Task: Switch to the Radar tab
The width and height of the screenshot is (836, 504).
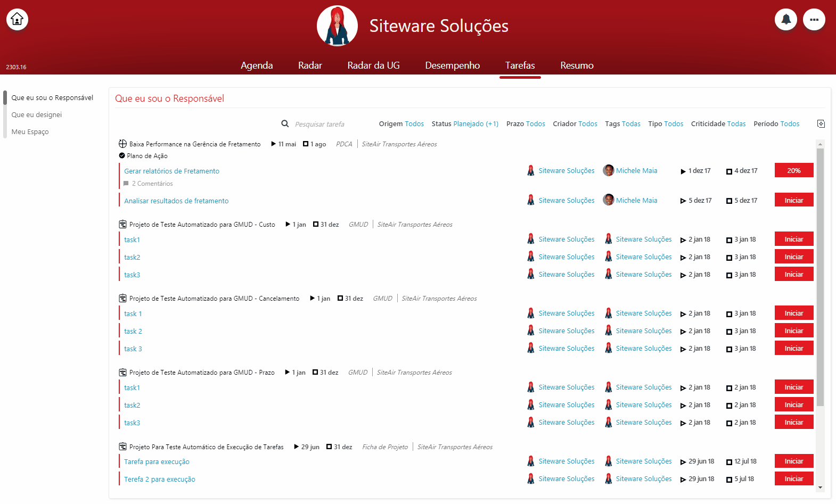Action: point(310,65)
